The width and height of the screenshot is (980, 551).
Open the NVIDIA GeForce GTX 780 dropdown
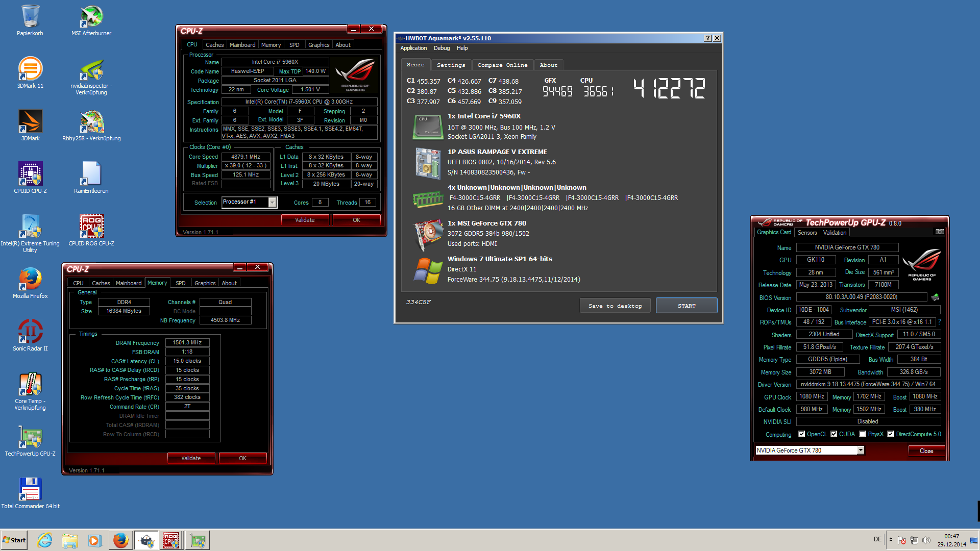click(861, 450)
